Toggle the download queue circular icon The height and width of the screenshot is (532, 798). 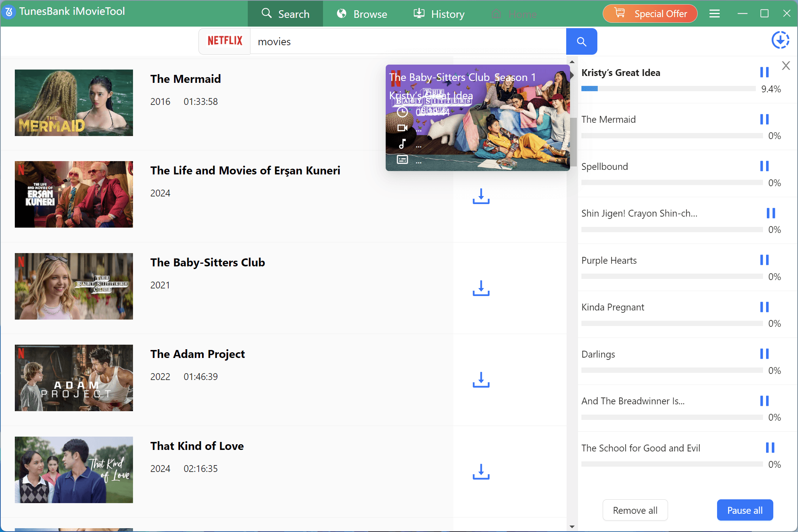[x=780, y=40]
